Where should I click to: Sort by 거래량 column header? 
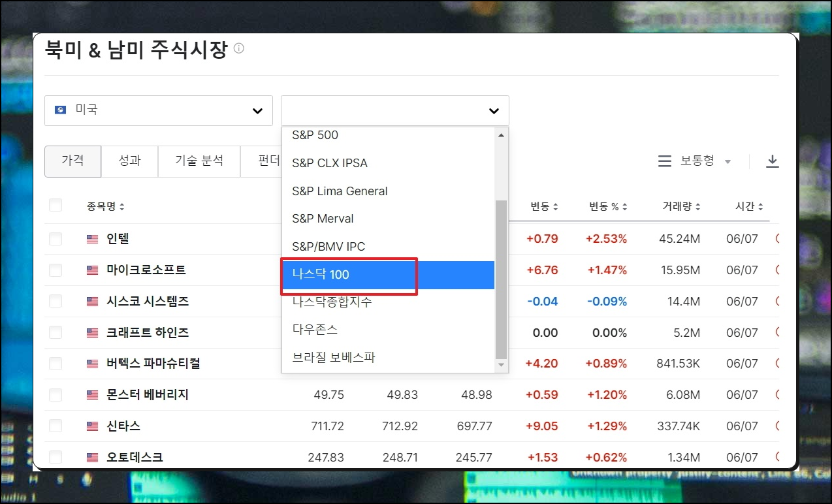[682, 207]
